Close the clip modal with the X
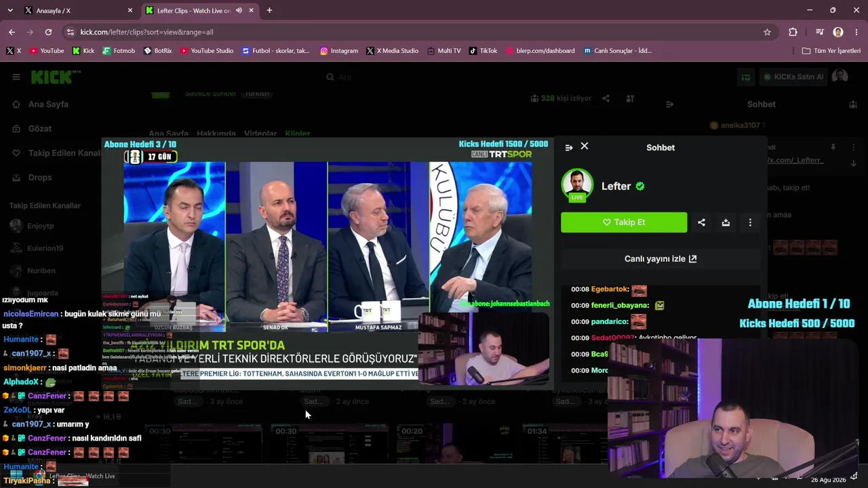The height and width of the screenshot is (488, 868). [x=585, y=146]
